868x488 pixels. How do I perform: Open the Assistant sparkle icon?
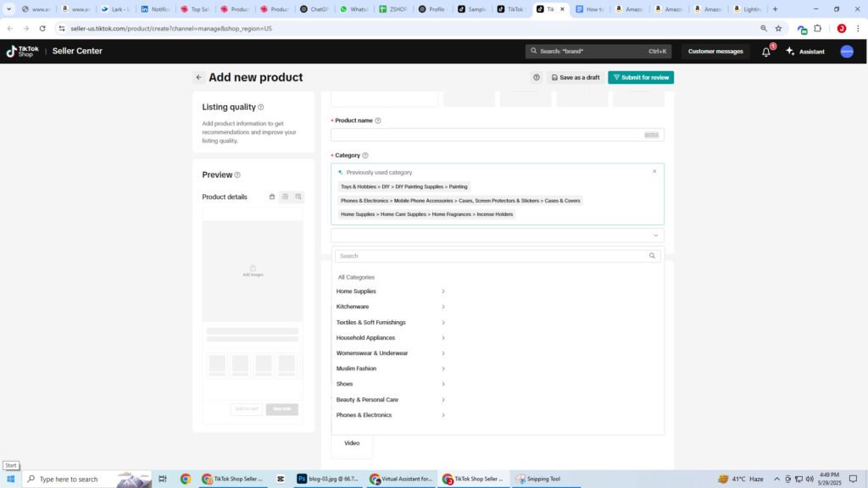(x=791, y=52)
